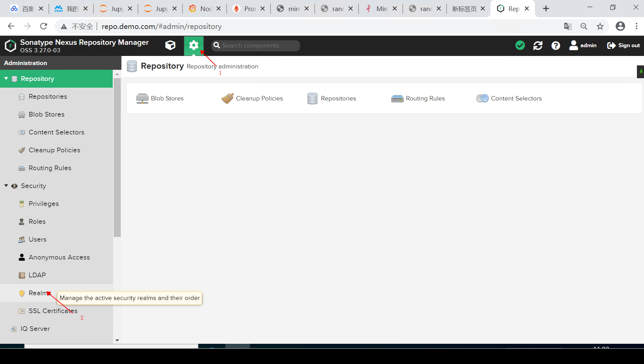This screenshot has width=644, height=364.
Task: Open the browse components cube icon
Action: point(170,45)
